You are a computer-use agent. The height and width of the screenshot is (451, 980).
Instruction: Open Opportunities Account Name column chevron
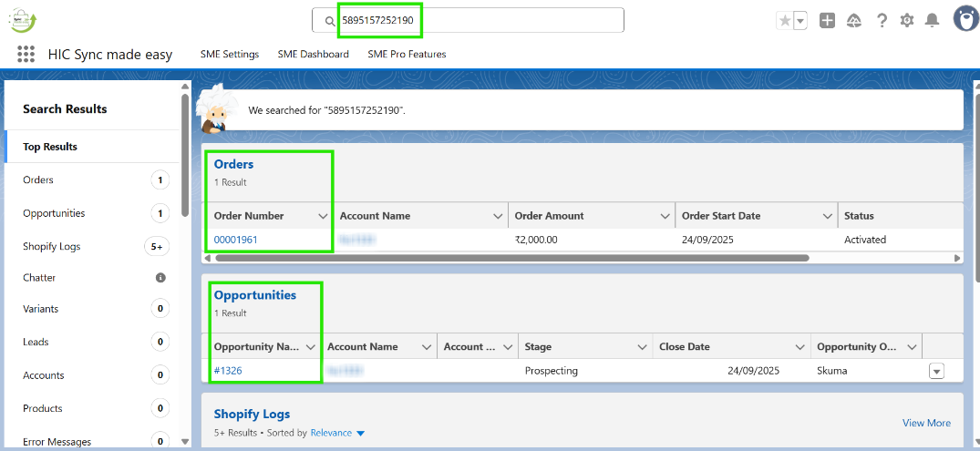click(427, 347)
